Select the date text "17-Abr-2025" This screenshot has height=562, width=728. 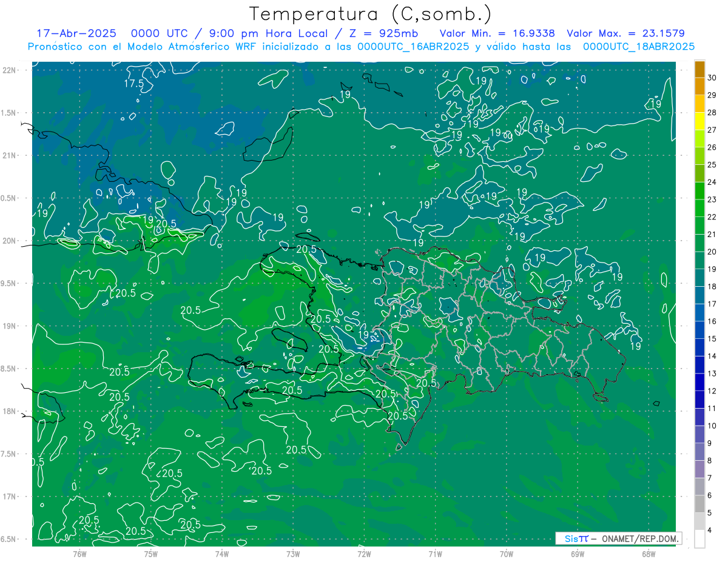(77, 33)
